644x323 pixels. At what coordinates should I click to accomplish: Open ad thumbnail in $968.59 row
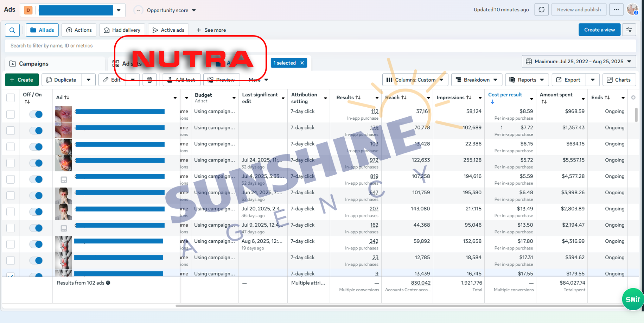[64, 114]
